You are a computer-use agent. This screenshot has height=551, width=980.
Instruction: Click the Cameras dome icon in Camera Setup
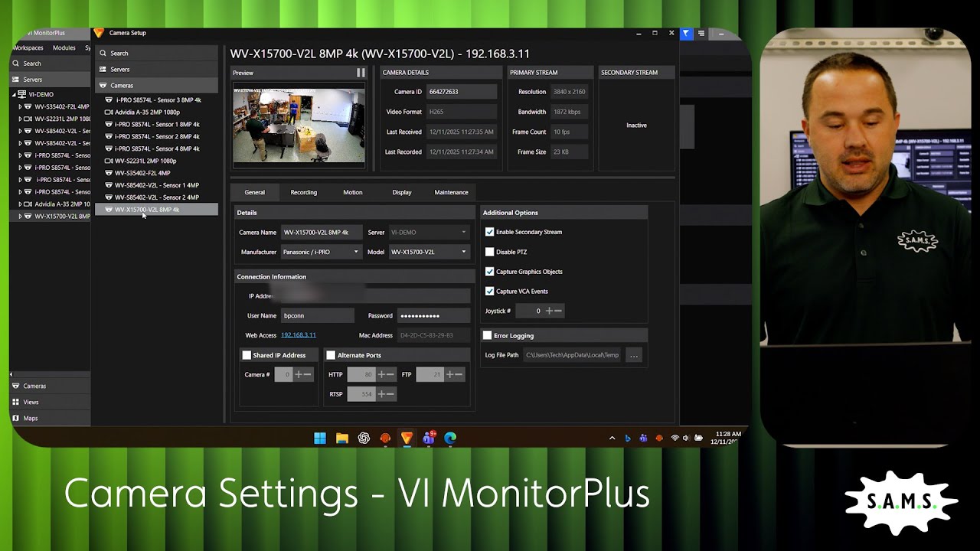click(103, 86)
